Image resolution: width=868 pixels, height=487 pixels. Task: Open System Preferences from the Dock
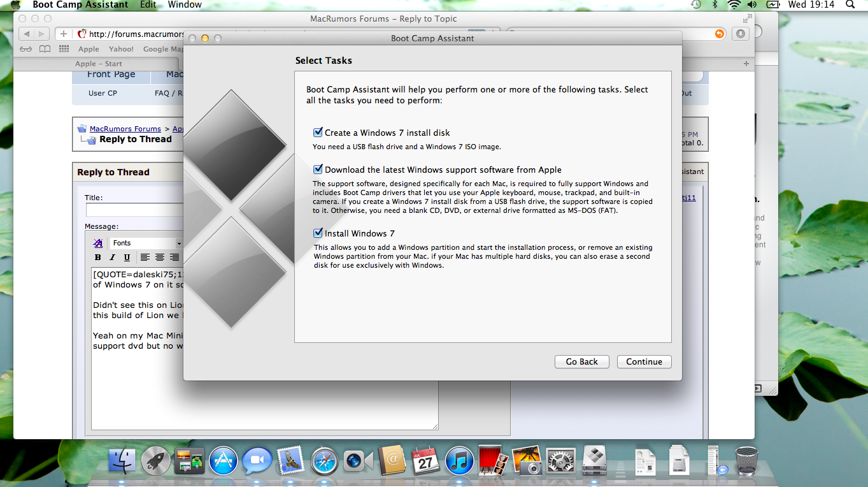click(x=561, y=460)
